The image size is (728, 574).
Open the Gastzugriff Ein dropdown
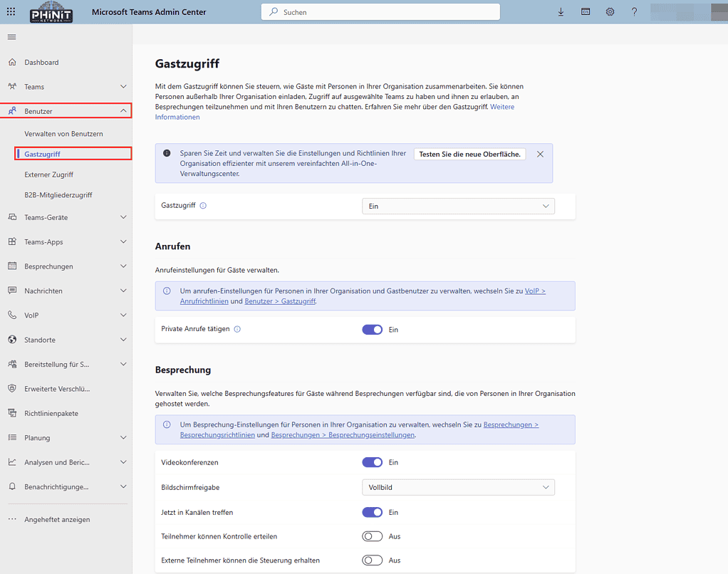[458, 205]
